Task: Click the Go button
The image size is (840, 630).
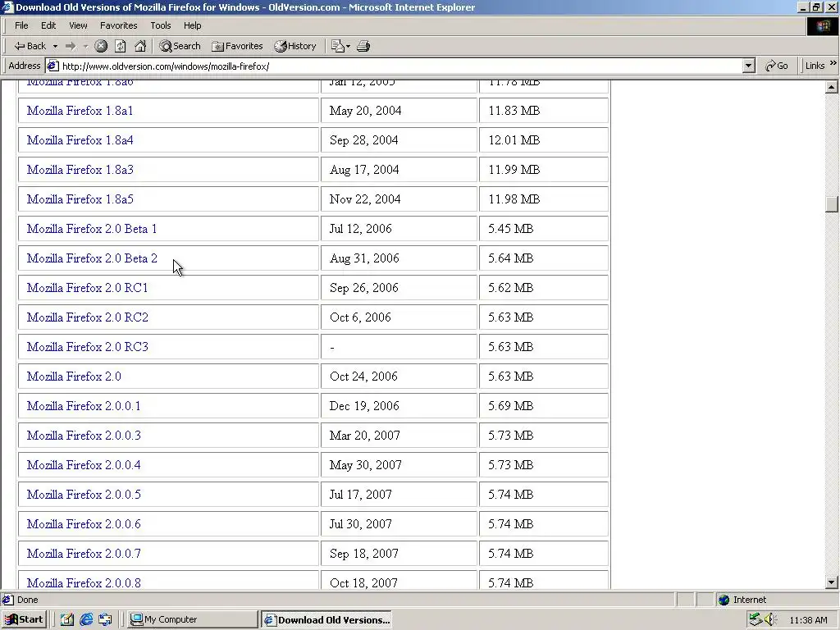Action: (777, 66)
